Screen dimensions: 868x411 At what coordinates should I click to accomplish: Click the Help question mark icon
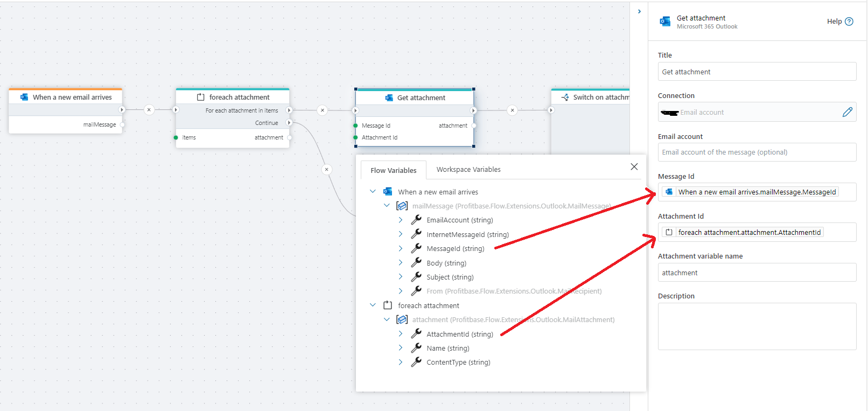click(x=849, y=22)
